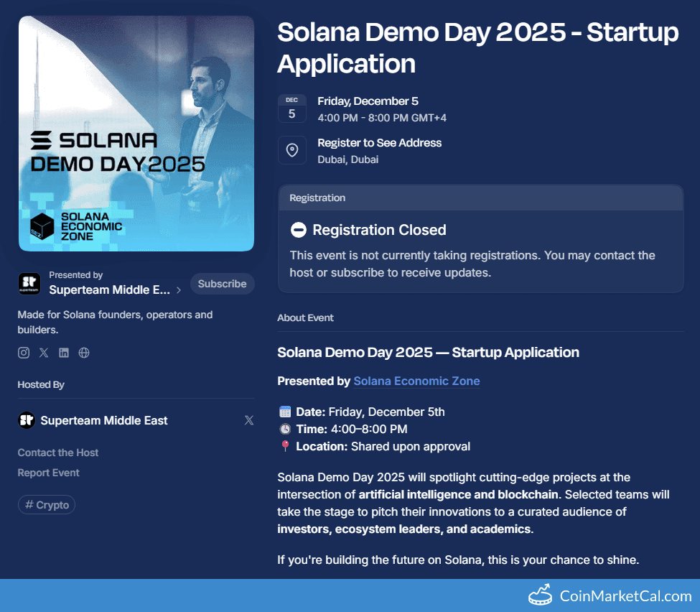Viewport: 700px width, 612px height.
Task: Open the CoinMarketCal logo at the bottom
Action: pos(539,595)
